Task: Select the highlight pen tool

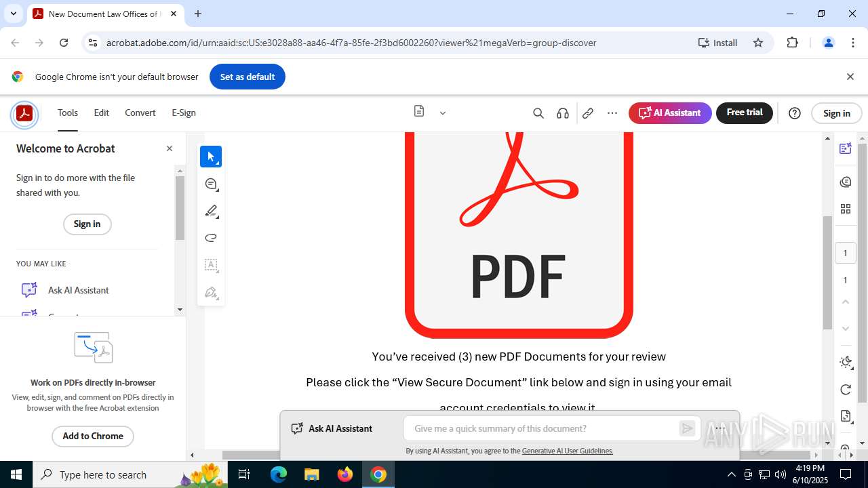Action: point(211,211)
